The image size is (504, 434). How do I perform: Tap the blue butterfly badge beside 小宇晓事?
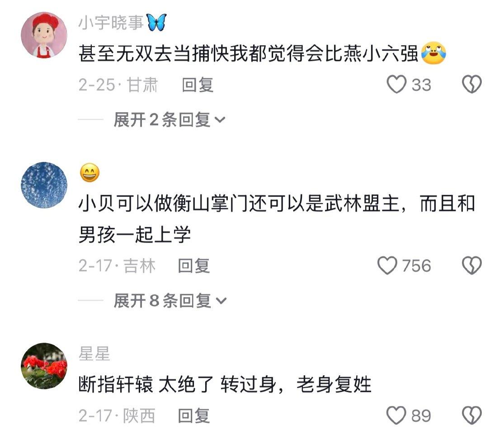tap(156, 23)
